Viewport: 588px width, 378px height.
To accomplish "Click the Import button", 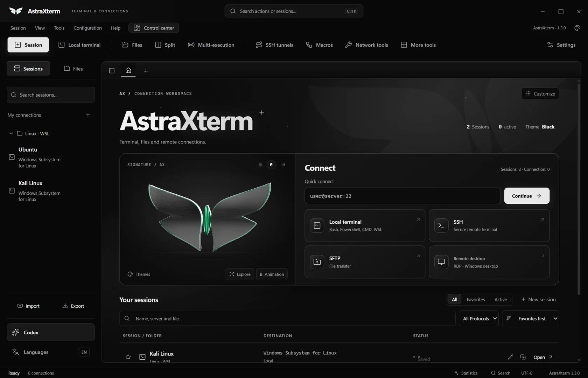I will tap(28, 306).
